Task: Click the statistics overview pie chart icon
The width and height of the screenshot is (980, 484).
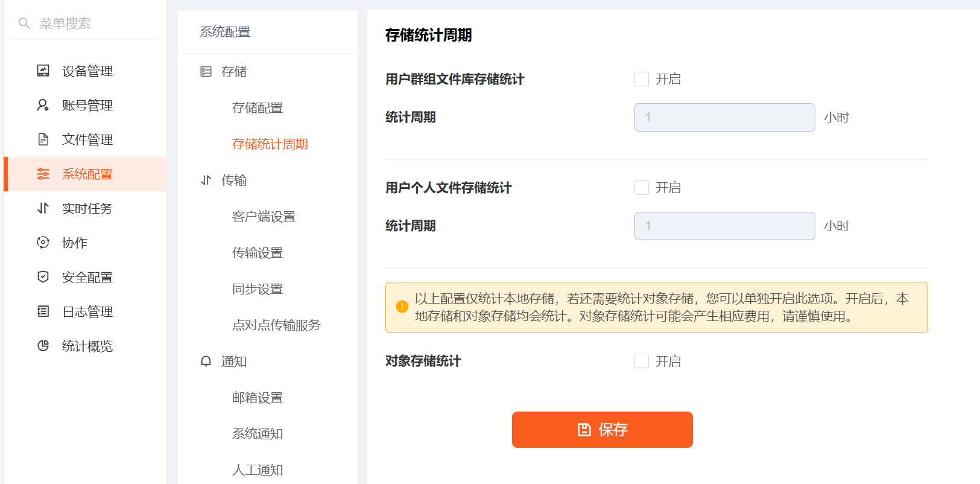Action: [x=43, y=346]
